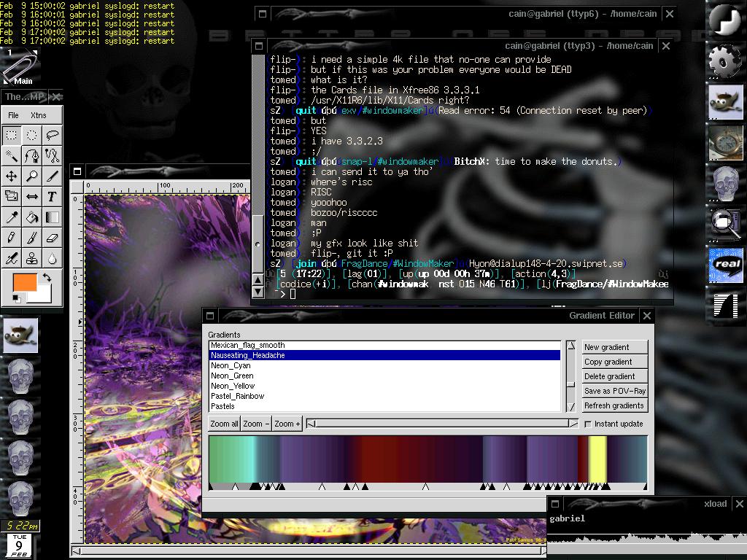Launch RealPlayer from the dock
This screenshot has height=560, width=747.
pos(725,265)
